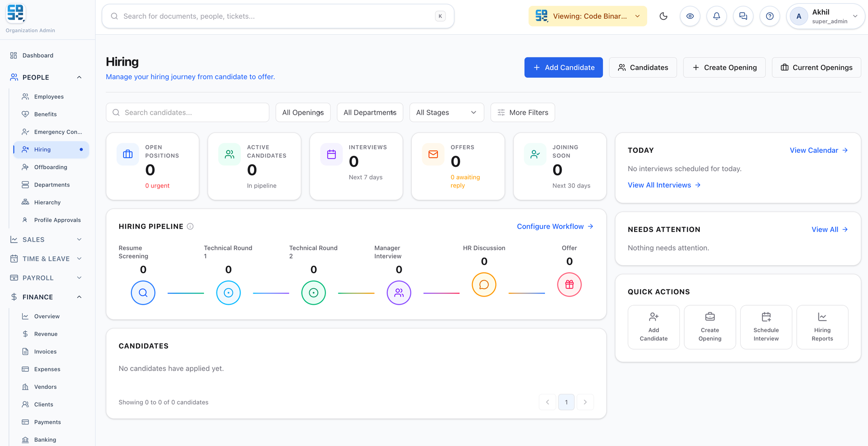
Task: Expand the Viewing: Code Binar... organization dropdown
Action: point(587,16)
